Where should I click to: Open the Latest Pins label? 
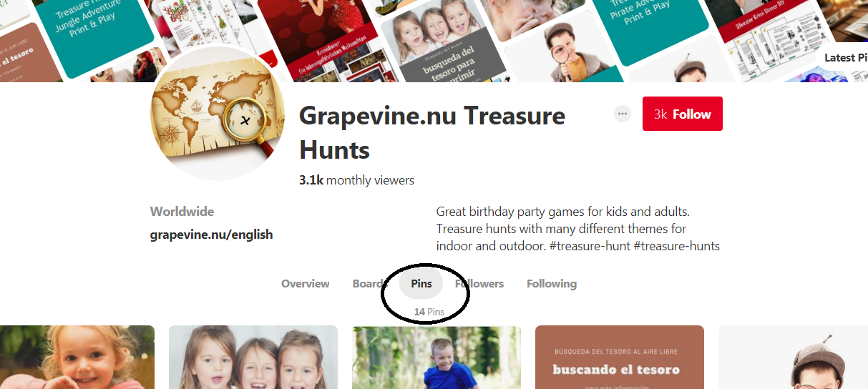tap(846, 58)
